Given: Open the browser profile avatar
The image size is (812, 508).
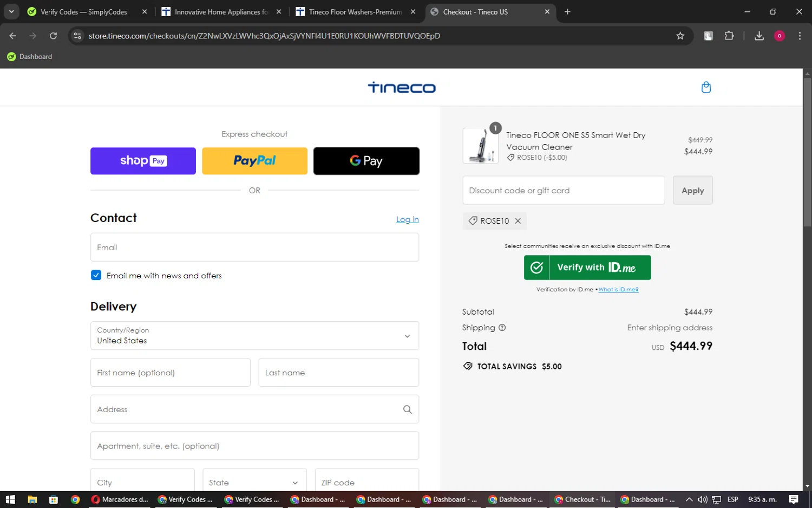Looking at the screenshot, I should (780, 36).
